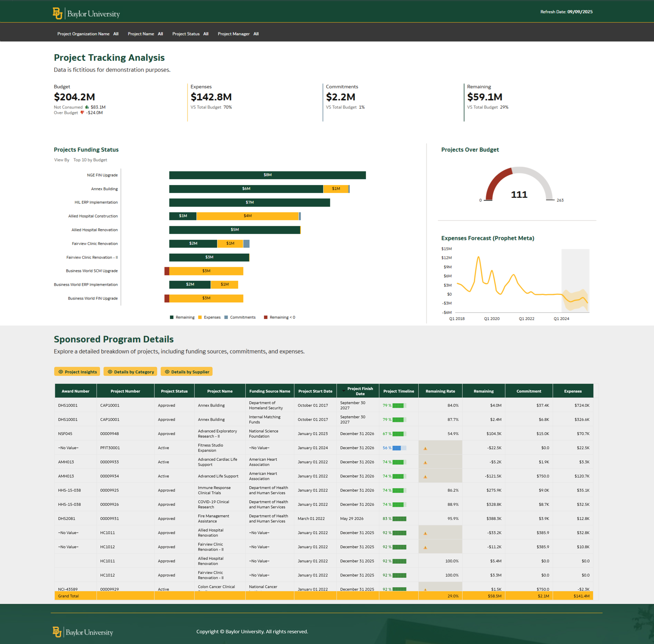The width and height of the screenshot is (654, 644).
Task: Click the $2.2M Commitments figure
Action: [x=340, y=97]
